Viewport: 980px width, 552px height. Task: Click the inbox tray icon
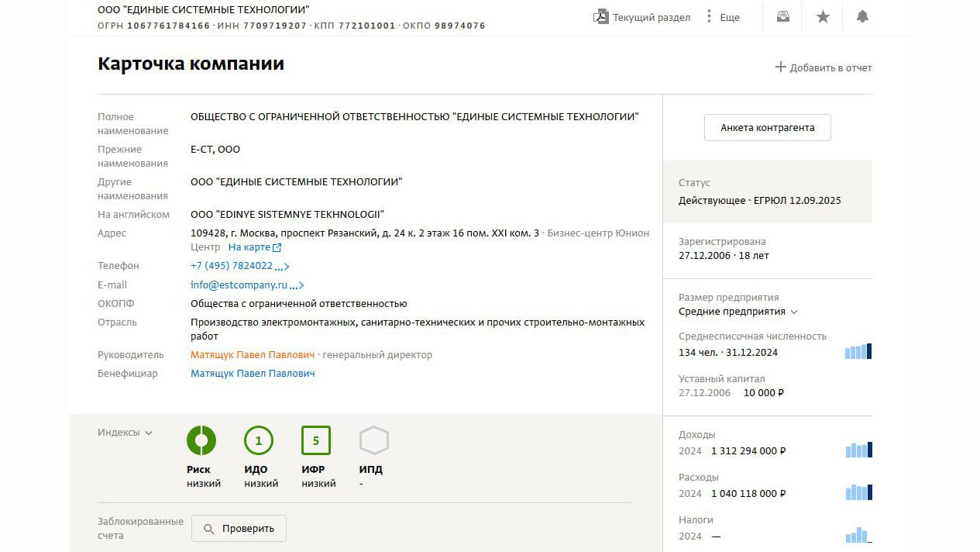pyautogui.click(x=783, y=17)
